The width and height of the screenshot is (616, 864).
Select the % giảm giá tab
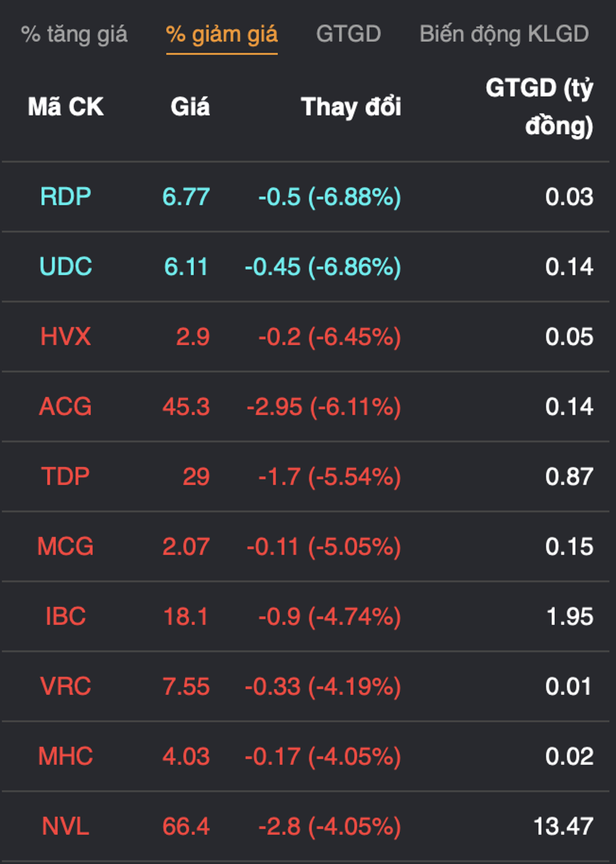tap(222, 34)
